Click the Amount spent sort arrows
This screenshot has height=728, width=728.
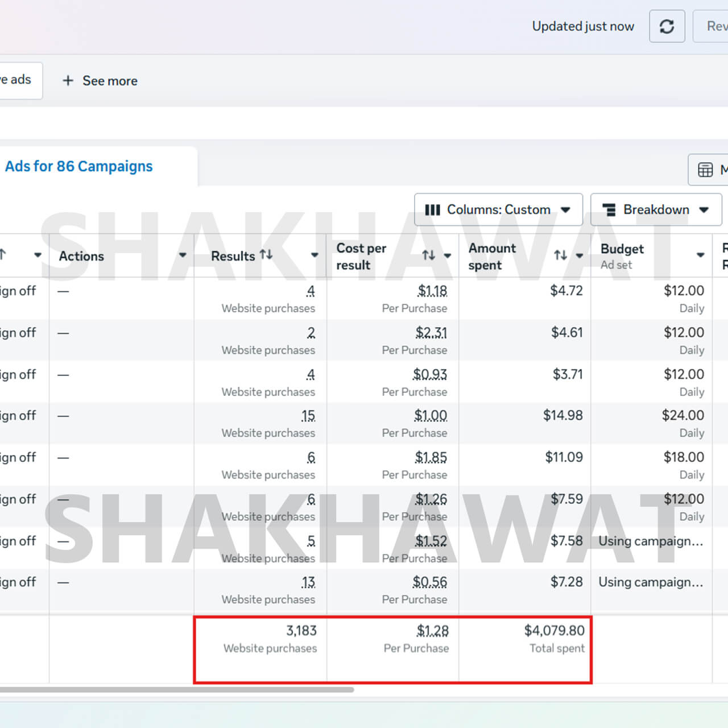pyautogui.click(x=561, y=255)
